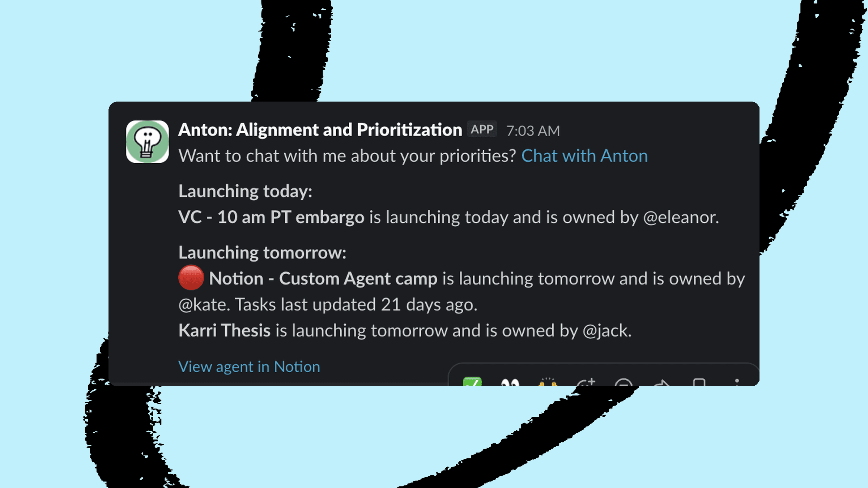This screenshot has height=488, width=868.
Task: Click the red circle status emoji
Action: 192,278
